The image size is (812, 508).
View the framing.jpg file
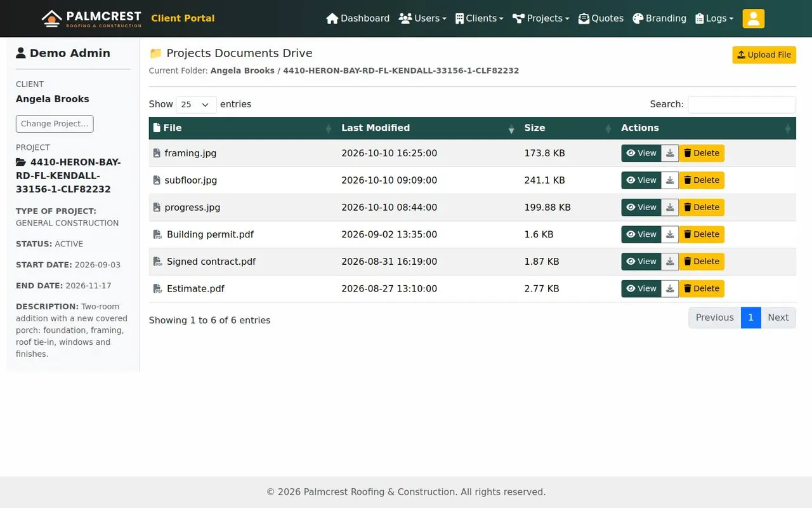pos(641,153)
